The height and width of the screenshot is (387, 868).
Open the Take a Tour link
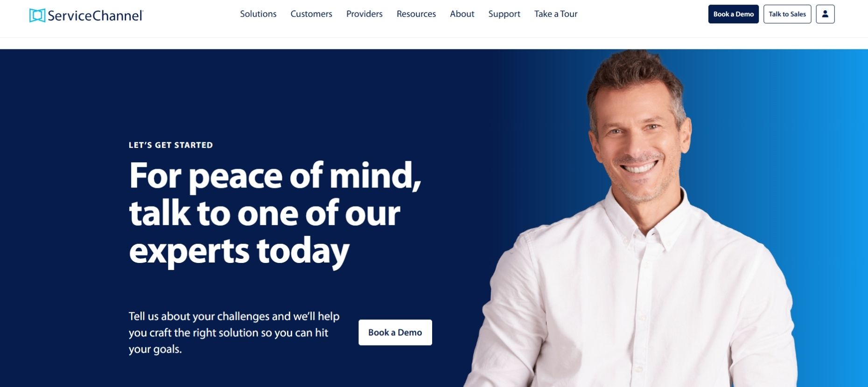556,14
